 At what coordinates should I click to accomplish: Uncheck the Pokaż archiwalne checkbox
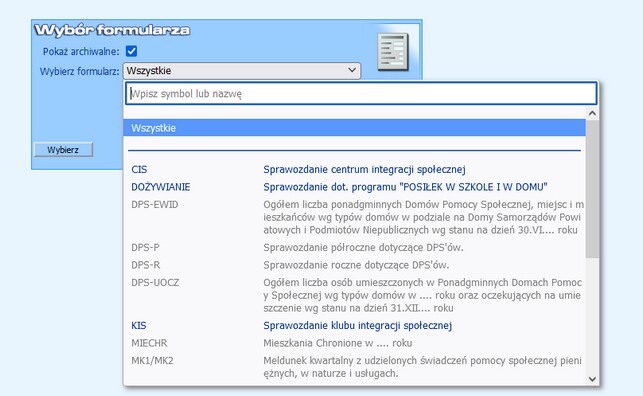[132, 51]
